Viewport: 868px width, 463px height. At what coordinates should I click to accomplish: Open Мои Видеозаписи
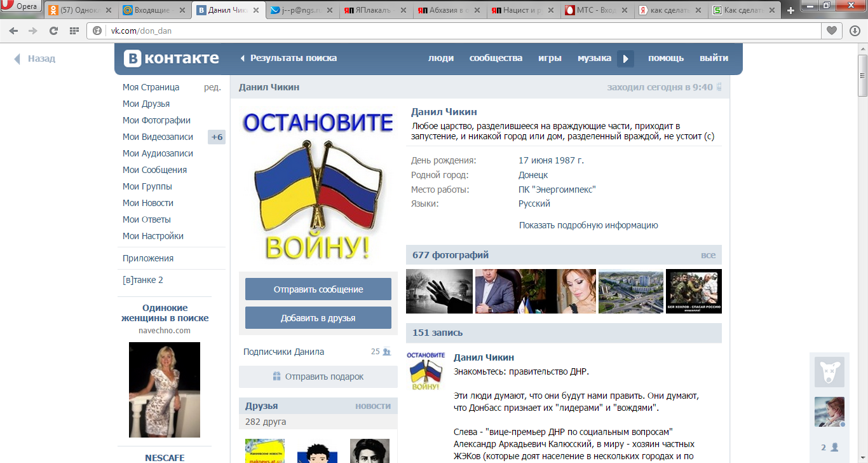click(158, 137)
